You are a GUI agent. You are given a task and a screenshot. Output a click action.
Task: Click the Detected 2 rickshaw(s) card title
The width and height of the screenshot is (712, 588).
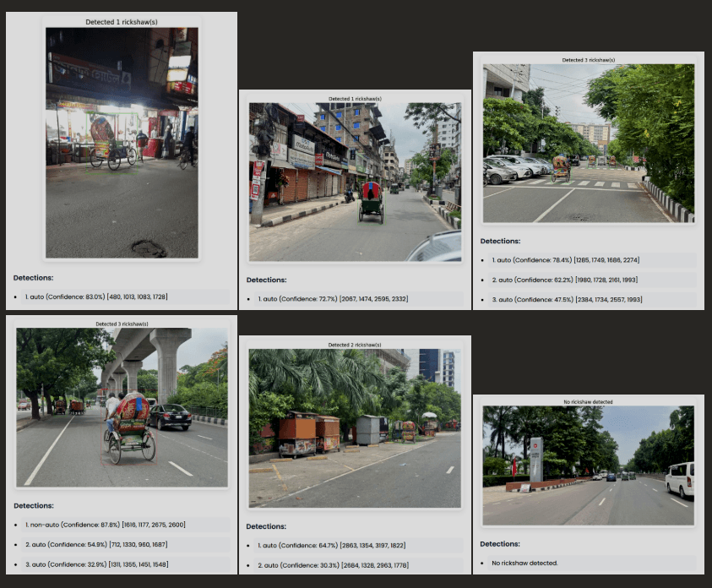tap(354, 345)
